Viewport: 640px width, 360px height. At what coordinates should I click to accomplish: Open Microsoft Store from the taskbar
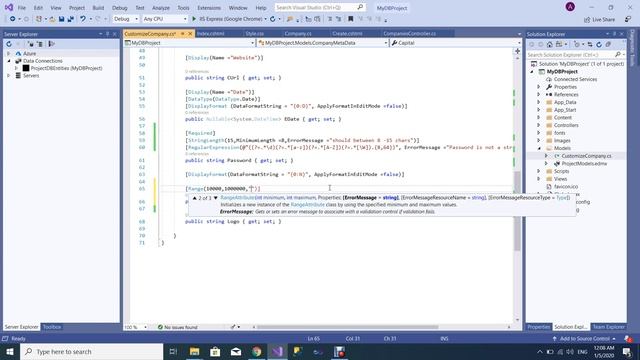(x=215, y=351)
